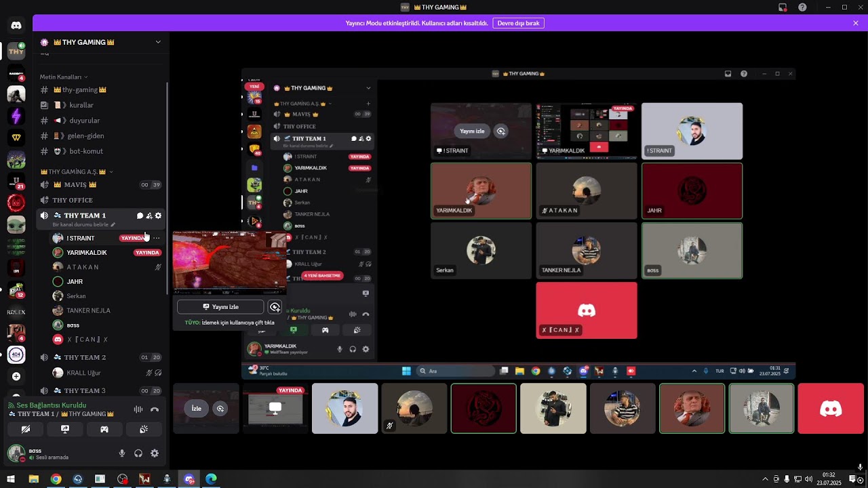Select the THY server icon in server list
The height and width of the screenshot is (488, 868).
[16, 51]
